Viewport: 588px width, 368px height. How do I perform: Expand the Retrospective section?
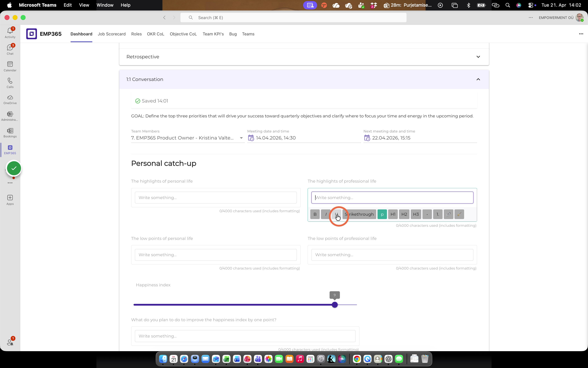tap(304, 57)
